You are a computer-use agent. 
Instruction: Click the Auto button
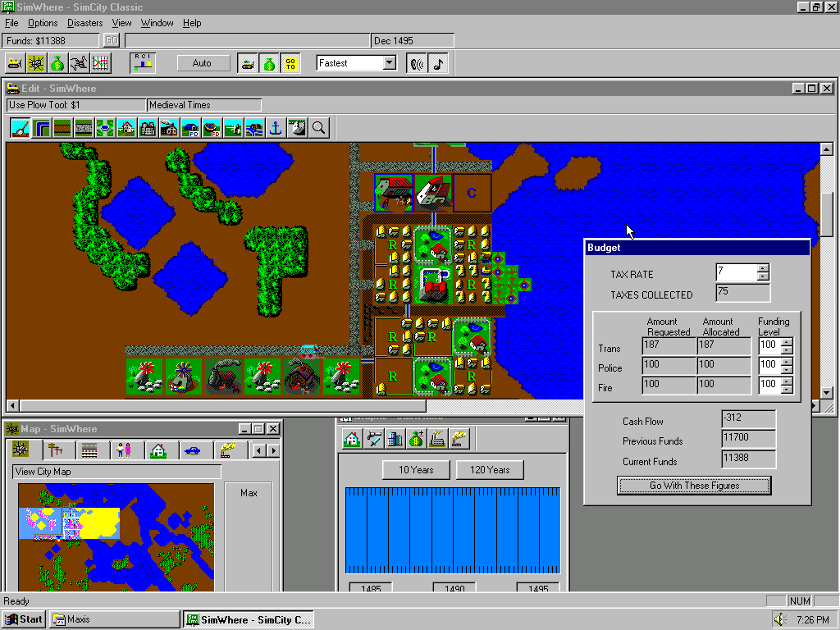[202, 63]
